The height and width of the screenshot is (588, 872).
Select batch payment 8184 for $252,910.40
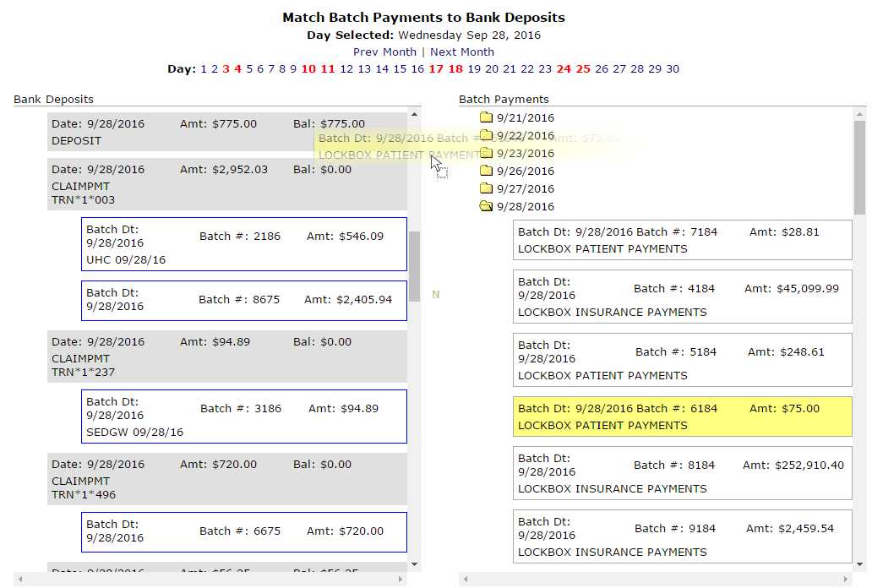point(683,473)
